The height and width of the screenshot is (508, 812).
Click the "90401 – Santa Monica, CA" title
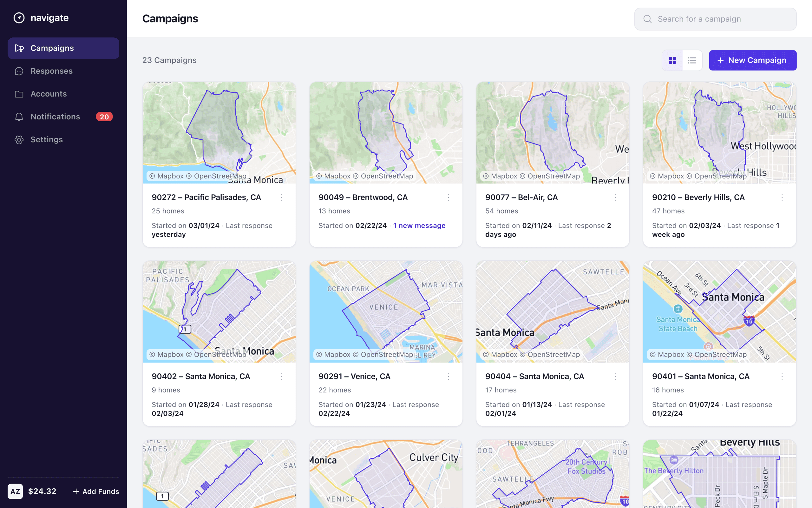701,377
